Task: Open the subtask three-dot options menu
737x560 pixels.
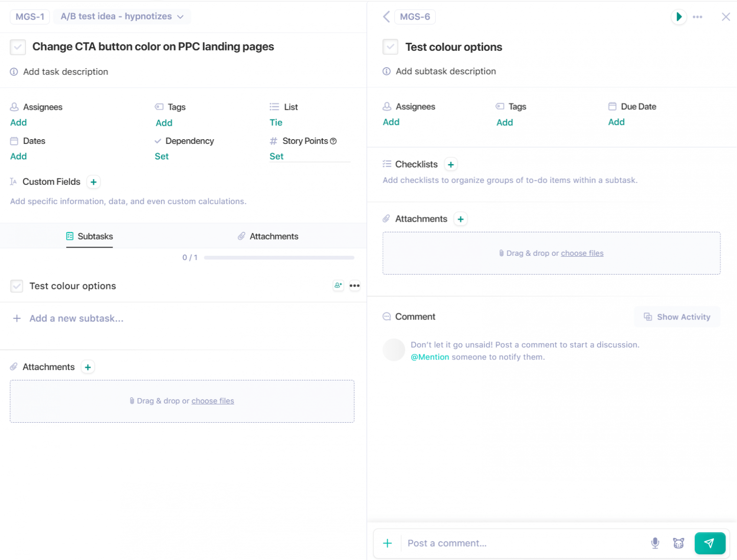Action: (x=355, y=286)
